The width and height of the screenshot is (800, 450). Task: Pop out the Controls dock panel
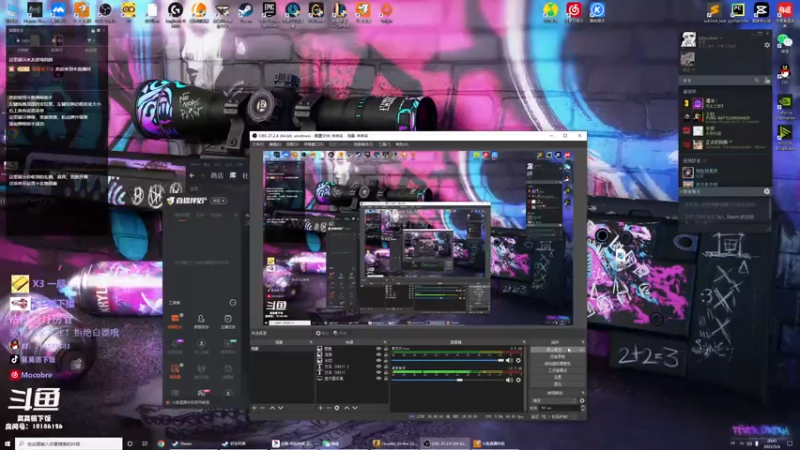[x=583, y=342]
